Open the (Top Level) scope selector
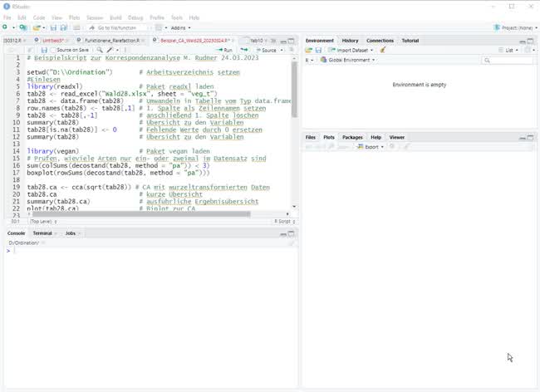 coord(43,221)
